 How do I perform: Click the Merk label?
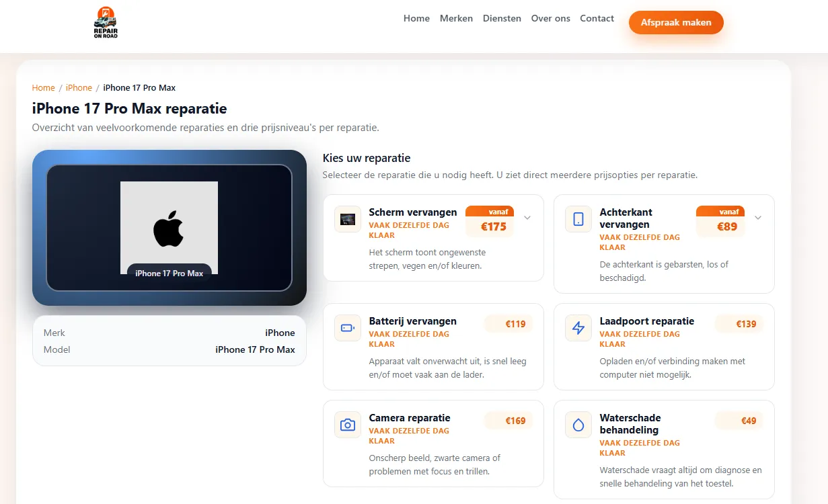click(54, 333)
